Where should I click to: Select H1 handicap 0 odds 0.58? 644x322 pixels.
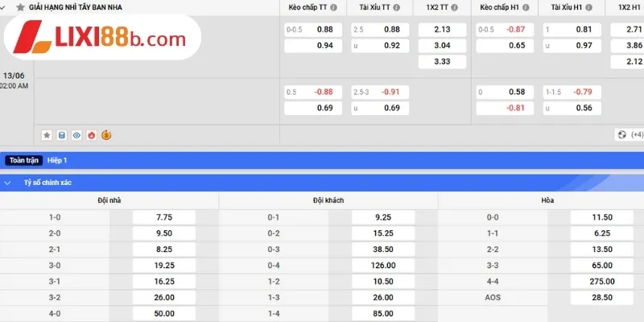pos(505,92)
